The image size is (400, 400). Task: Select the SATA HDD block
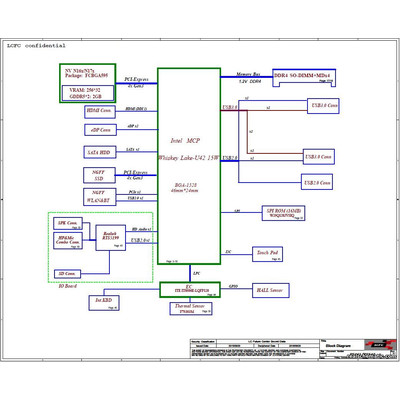tap(100, 152)
